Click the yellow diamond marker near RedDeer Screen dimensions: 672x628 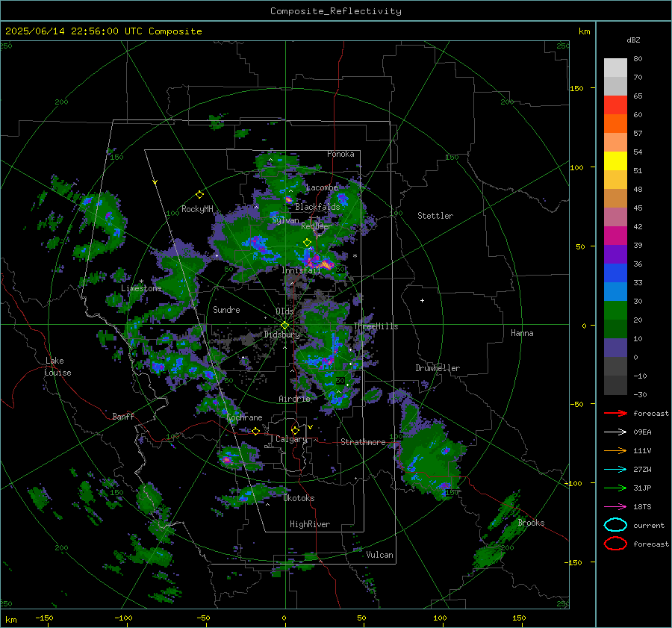(x=307, y=243)
